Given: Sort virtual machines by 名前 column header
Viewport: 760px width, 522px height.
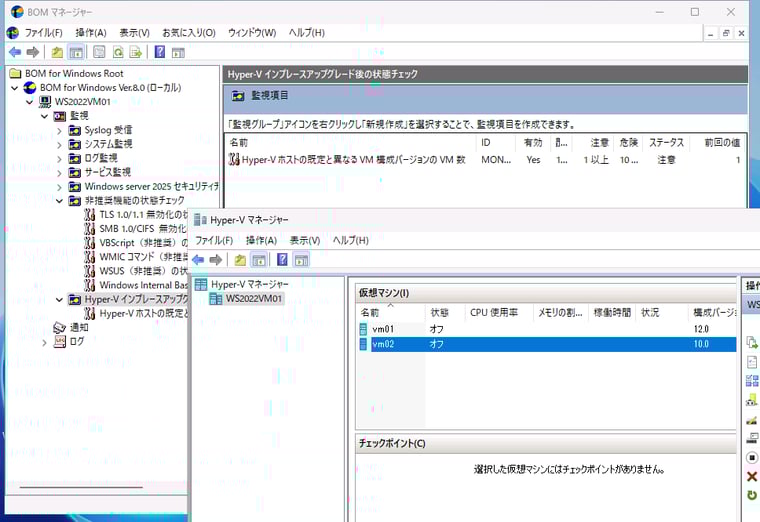Looking at the screenshot, I should click(x=391, y=313).
